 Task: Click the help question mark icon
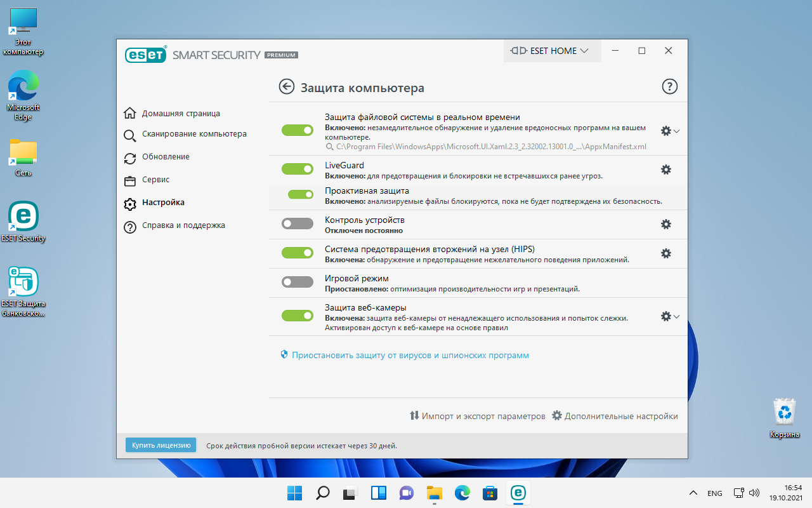pos(669,86)
